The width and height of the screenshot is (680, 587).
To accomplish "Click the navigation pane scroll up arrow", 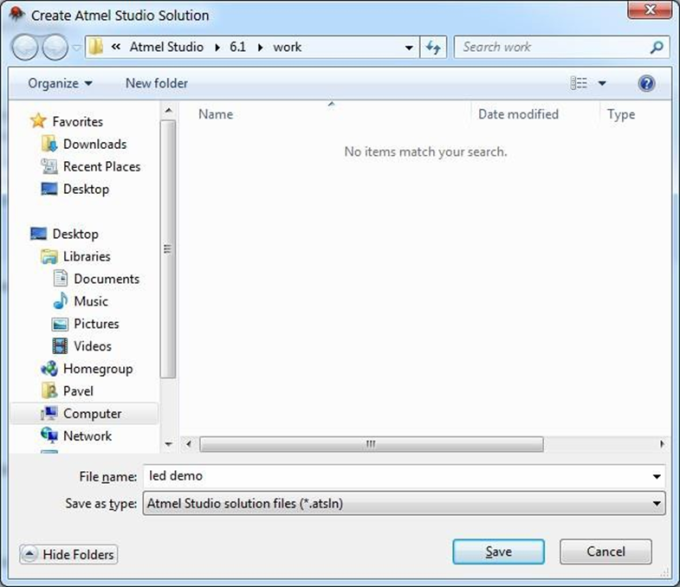I will tap(168, 111).
